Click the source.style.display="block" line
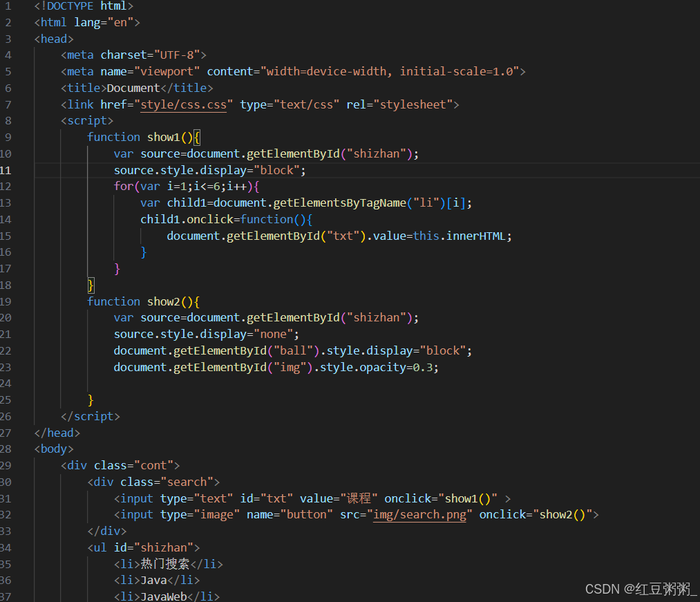Viewport: 700px width, 602px height. click(210, 170)
